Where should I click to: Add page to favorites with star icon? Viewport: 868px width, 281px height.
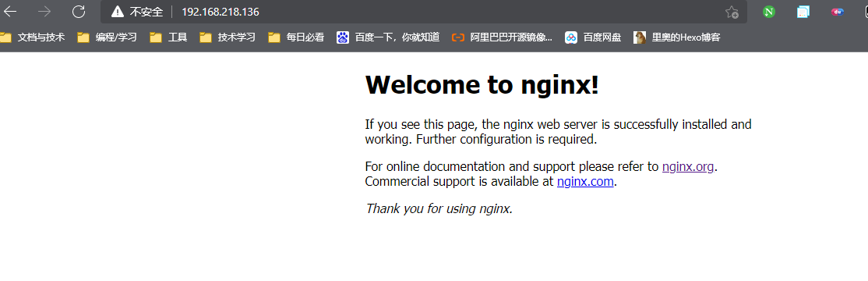click(x=732, y=12)
